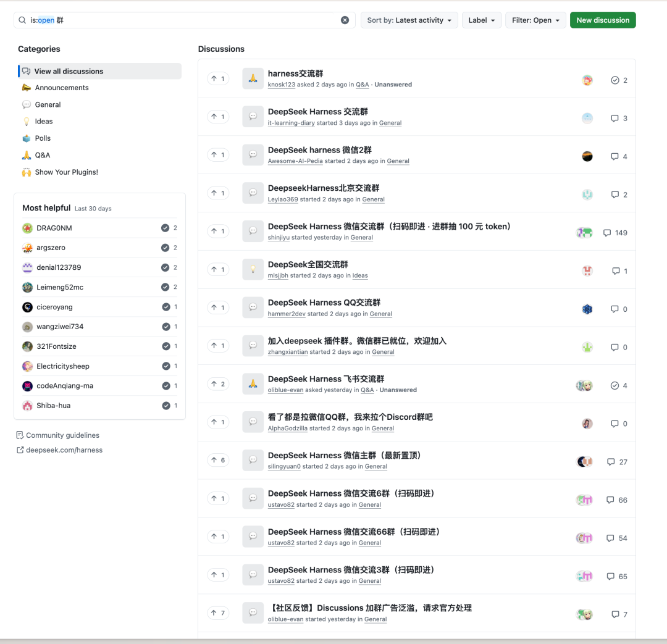
Task: Open the Sort by: Latest activity dropdown
Action: (x=409, y=20)
